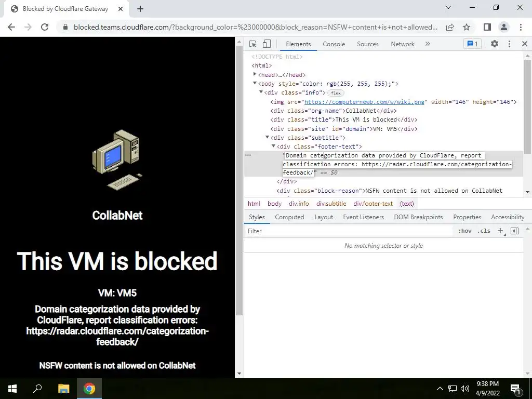Select the block-reason div line
The width and height of the screenshot is (532, 399).
(x=390, y=191)
